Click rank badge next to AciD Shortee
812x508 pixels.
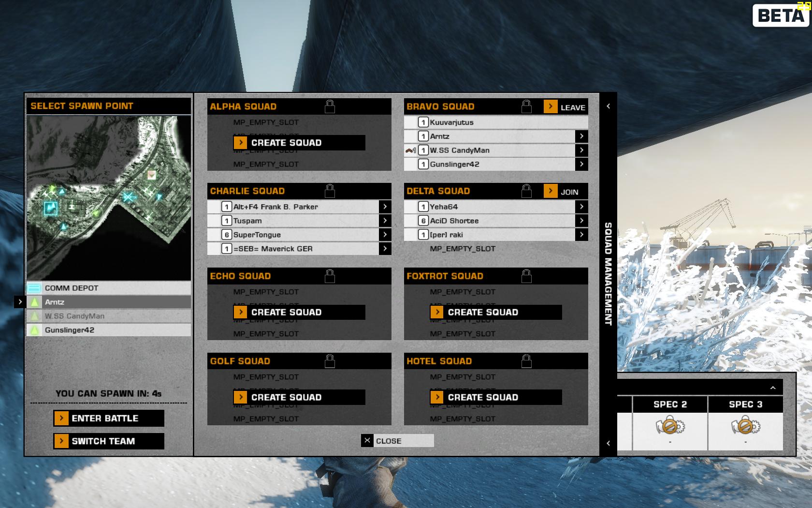[423, 221]
